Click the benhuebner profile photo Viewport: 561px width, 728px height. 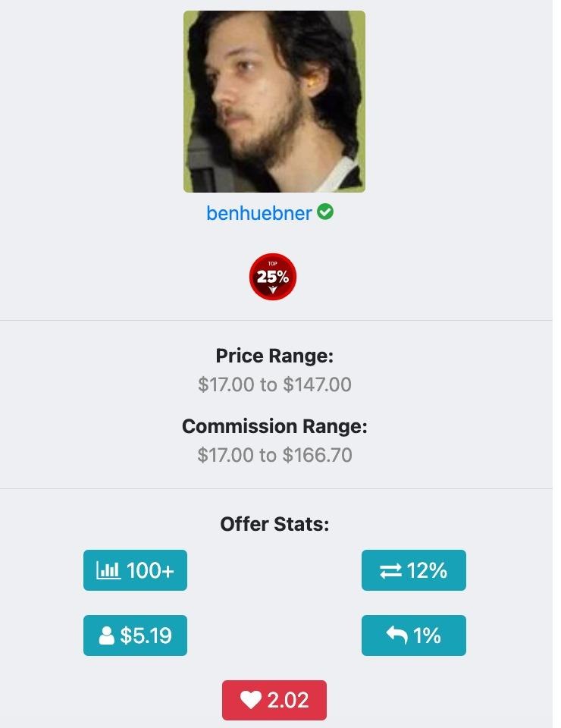[x=274, y=102]
